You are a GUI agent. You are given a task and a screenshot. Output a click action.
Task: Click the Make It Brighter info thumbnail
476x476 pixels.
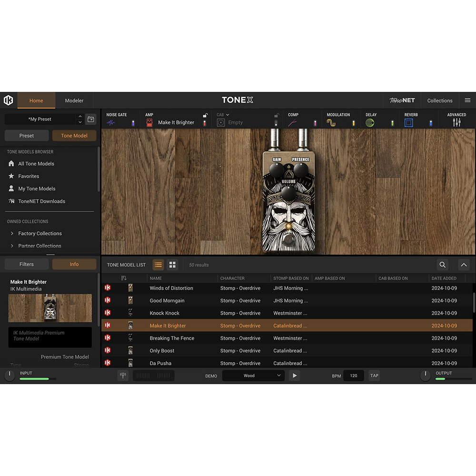click(50, 308)
